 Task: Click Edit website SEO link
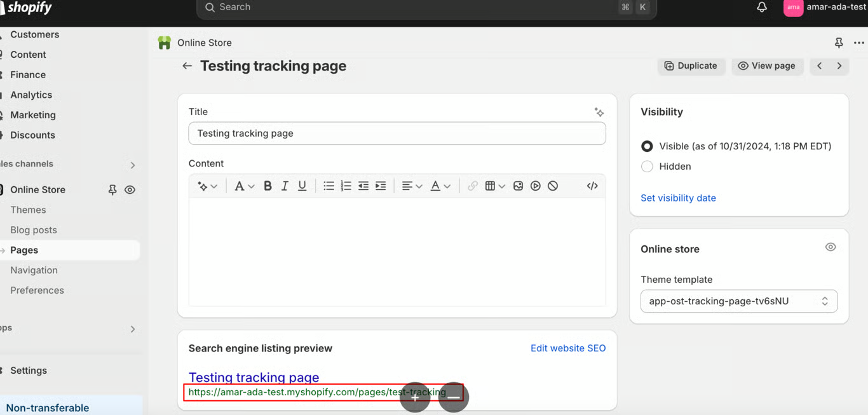click(x=568, y=348)
